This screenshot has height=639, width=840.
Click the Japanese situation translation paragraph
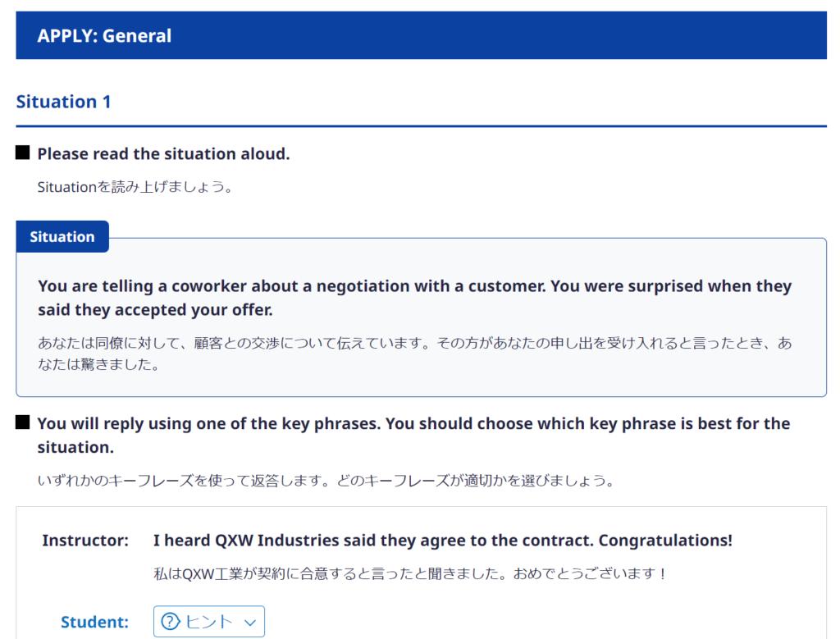coord(414,354)
